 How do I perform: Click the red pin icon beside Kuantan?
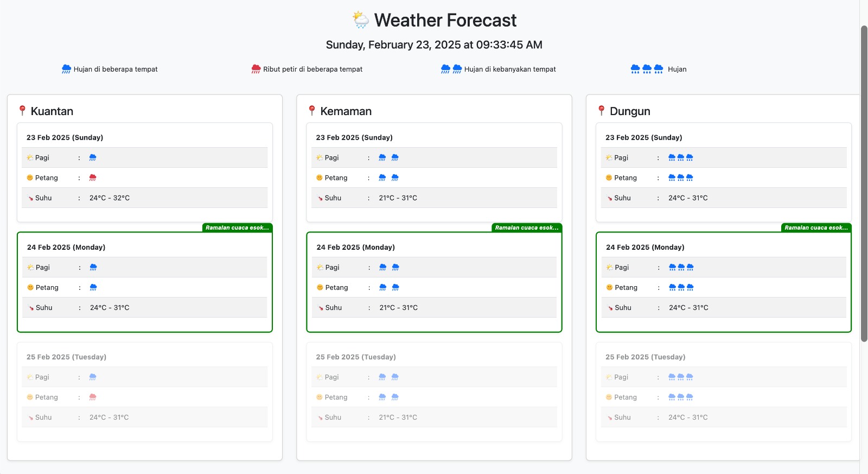coord(22,111)
